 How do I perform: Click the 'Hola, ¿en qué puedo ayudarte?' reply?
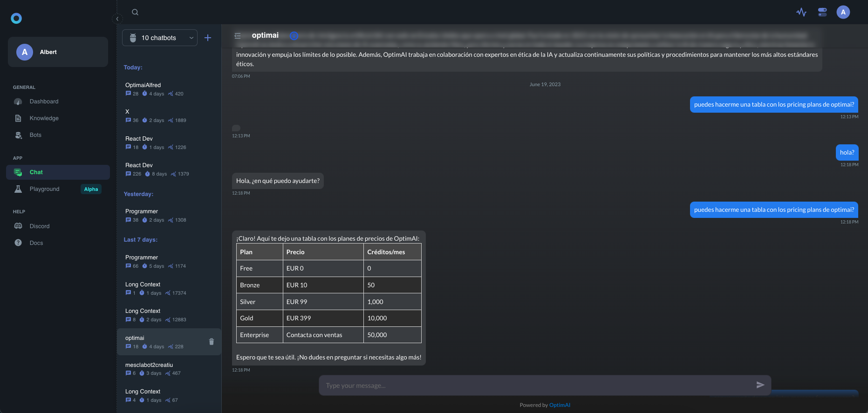(278, 181)
